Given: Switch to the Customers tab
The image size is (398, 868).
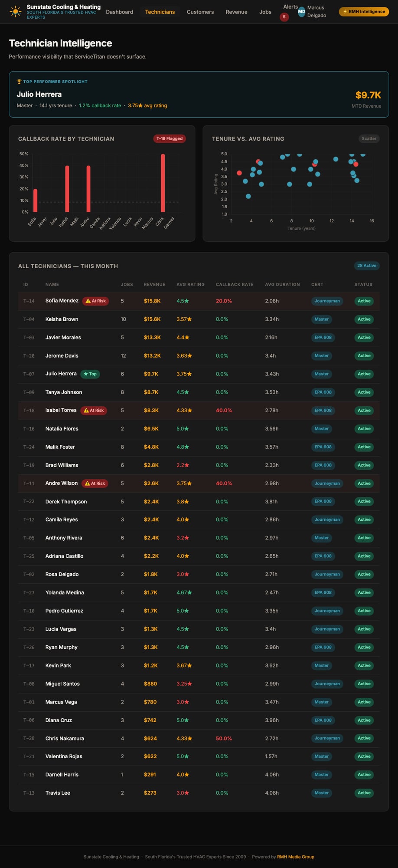Looking at the screenshot, I should pos(200,12).
